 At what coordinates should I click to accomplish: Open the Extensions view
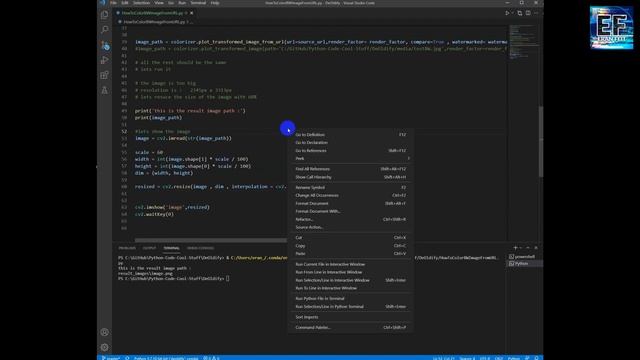coord(104,75)
